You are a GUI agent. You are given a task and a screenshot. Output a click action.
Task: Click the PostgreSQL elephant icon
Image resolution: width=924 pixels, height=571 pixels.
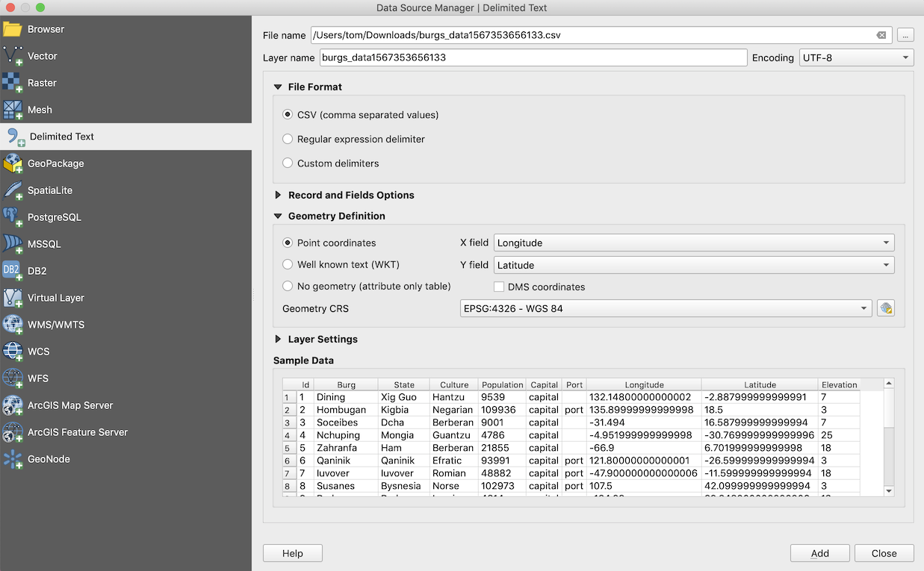[x=13, y=217]
